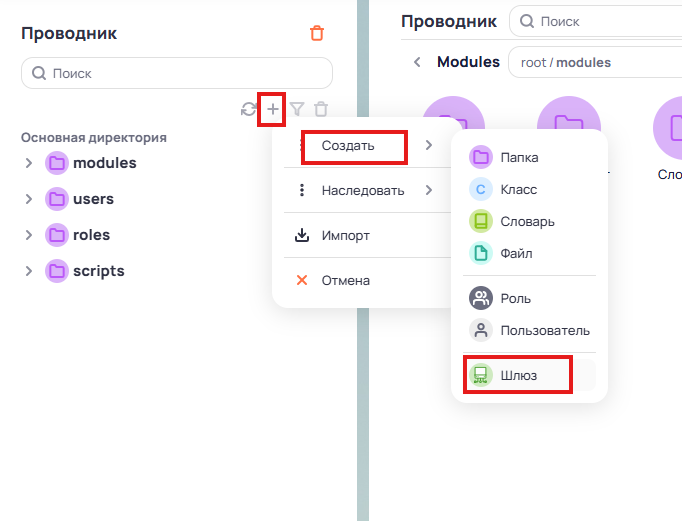Click the gray delete icon in toolbar
Image resolution: width=682 pixels, height=521 pixels.
coord(320,109)
